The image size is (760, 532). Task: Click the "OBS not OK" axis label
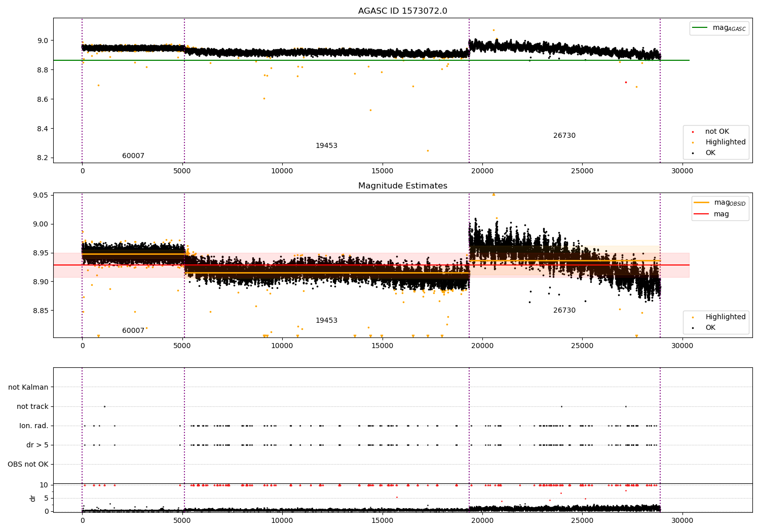(28, 465)
